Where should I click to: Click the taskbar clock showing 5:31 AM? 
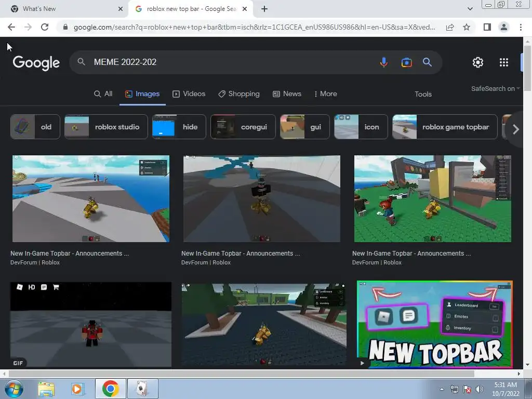click(506, 389)
